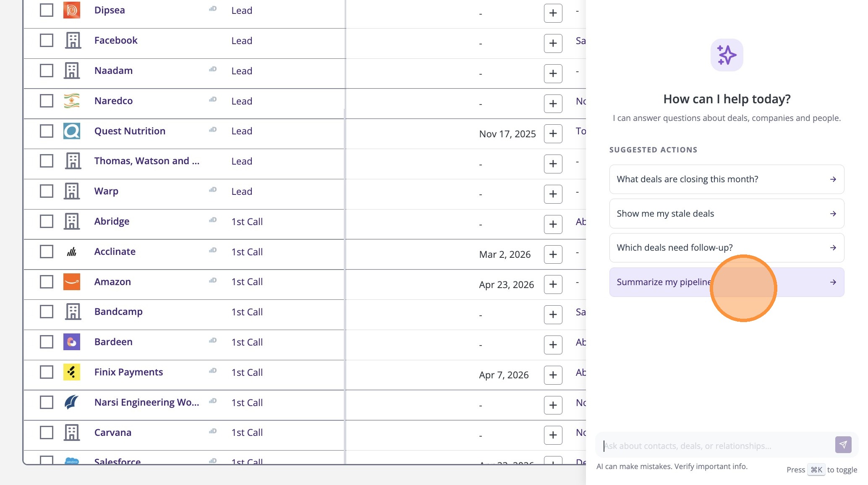
Task: Click the AI sparkle assistant icon
Action: pyautogui.click(x=727, y=55)
